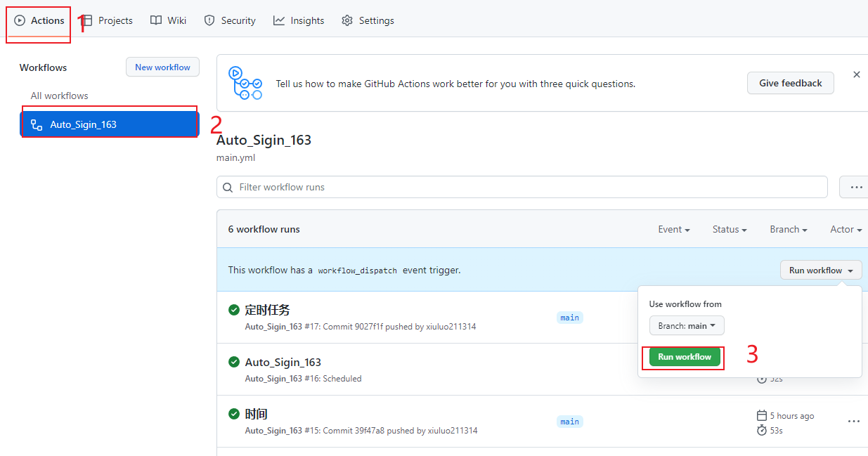Image resolution: width=868 pixels, height=456 pixels.
Task: Click the 6 workflow runs text
Action: coord(264,229)
